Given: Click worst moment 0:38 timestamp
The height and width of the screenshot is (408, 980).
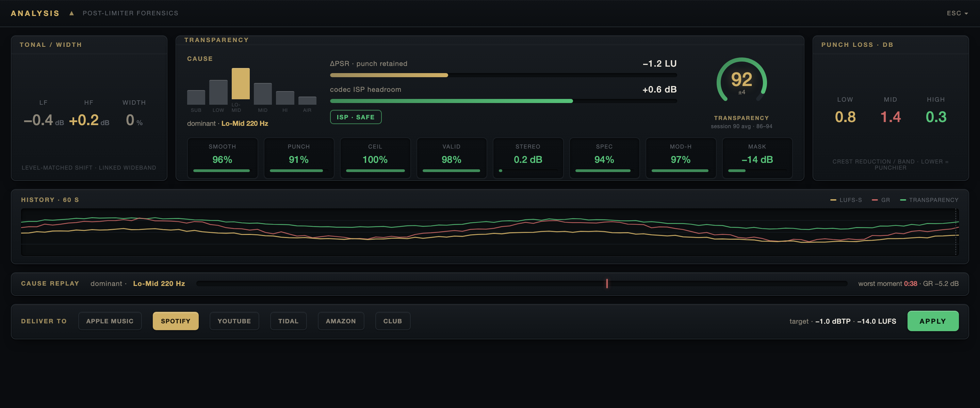Looking at the screenshot, I should click(x=910, y=284).
